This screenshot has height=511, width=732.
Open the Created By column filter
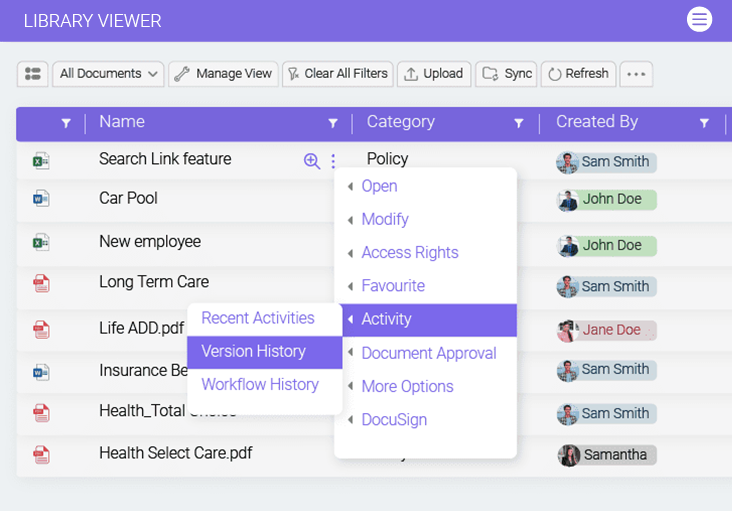(x=704, y=123)
